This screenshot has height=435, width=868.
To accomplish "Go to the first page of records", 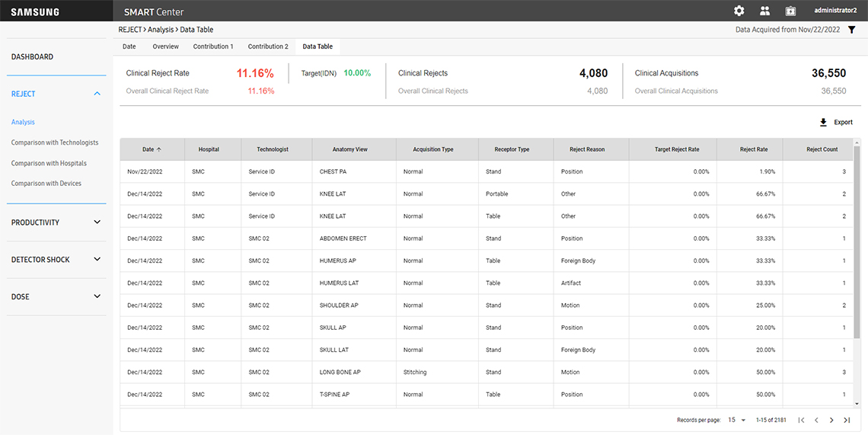I will [801, 420].
